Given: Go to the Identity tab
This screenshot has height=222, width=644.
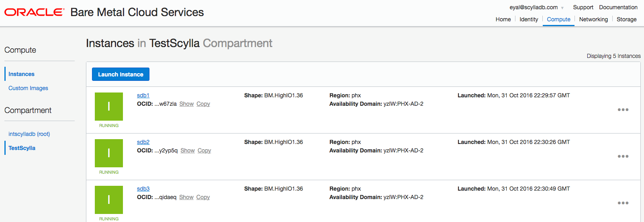Looking at the screenshot, I should click(529, 19).
